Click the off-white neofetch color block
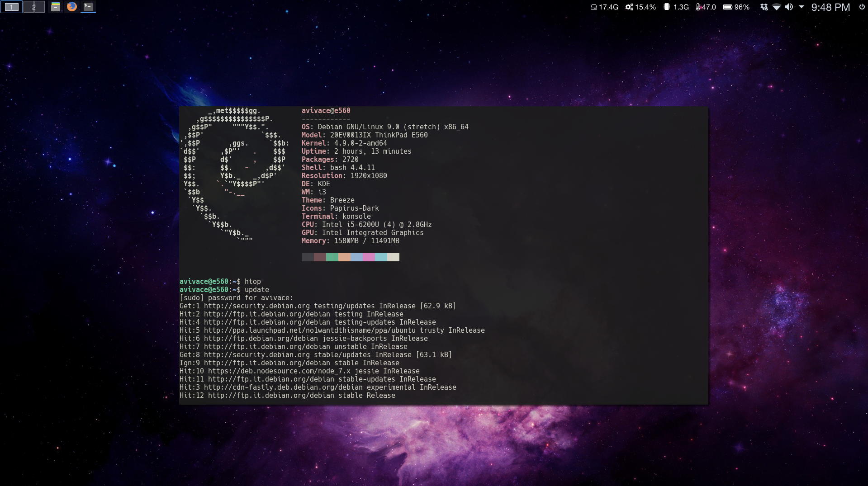 [x=393, y=257]
